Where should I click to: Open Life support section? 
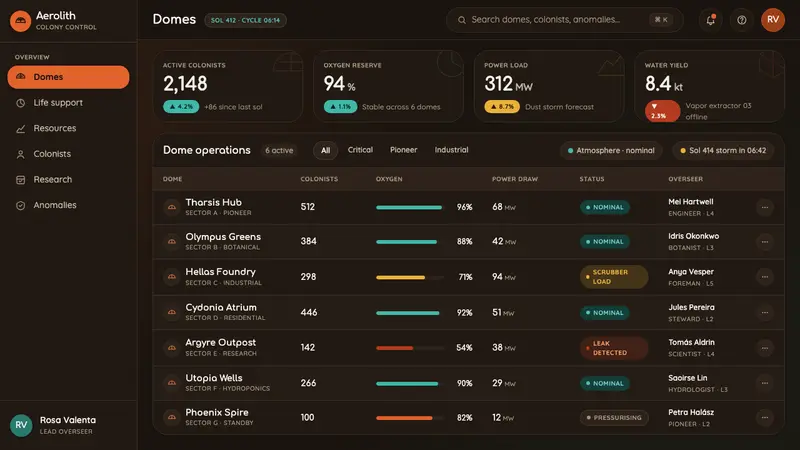pos(68,103)
